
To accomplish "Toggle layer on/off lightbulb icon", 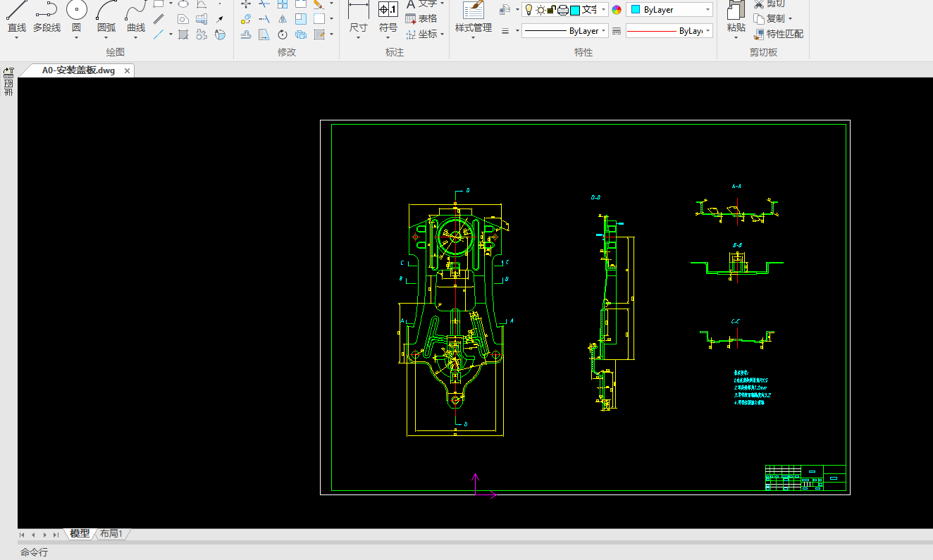I will pos(529,10).
